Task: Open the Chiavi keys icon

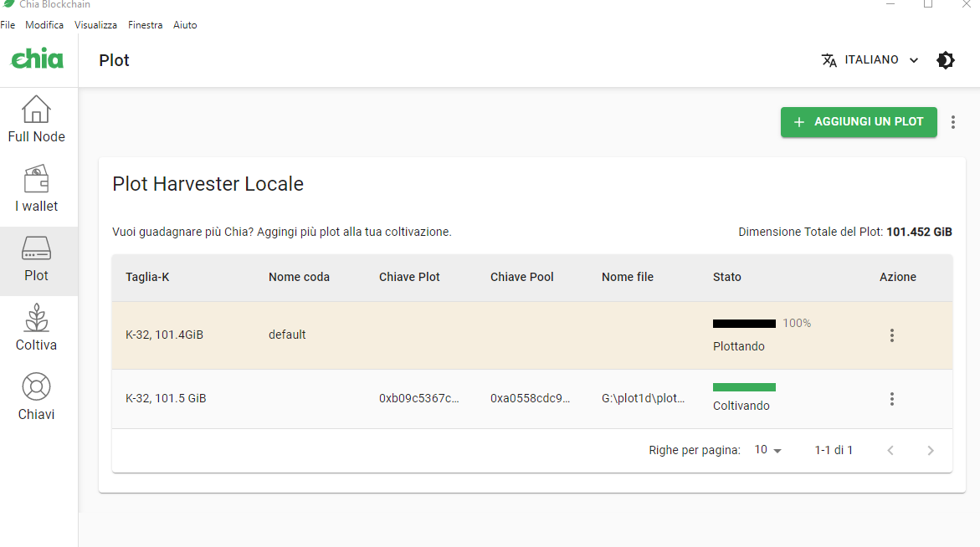Action: tap(36, 386)
